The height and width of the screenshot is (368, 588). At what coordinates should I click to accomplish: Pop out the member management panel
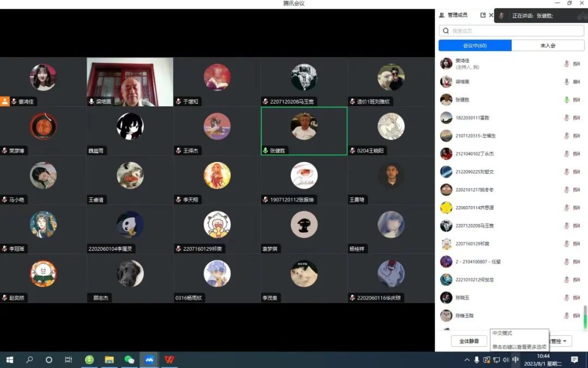[x=483, y=15]
